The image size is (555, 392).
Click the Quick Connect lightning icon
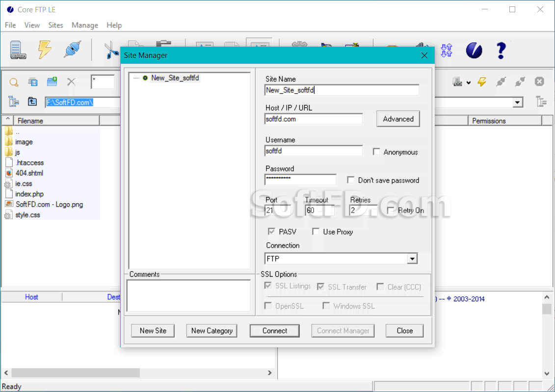[x=45, y=50]
